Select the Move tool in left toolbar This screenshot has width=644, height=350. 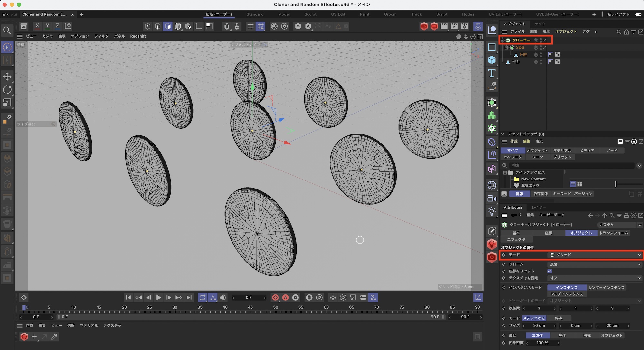click(7, 77)
